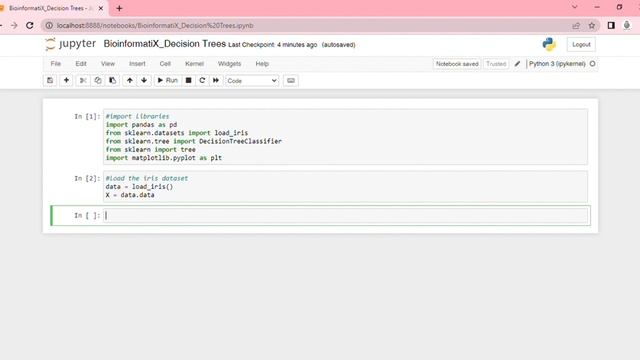
Task: Copy selected cells icon
Action: [98, 80]
